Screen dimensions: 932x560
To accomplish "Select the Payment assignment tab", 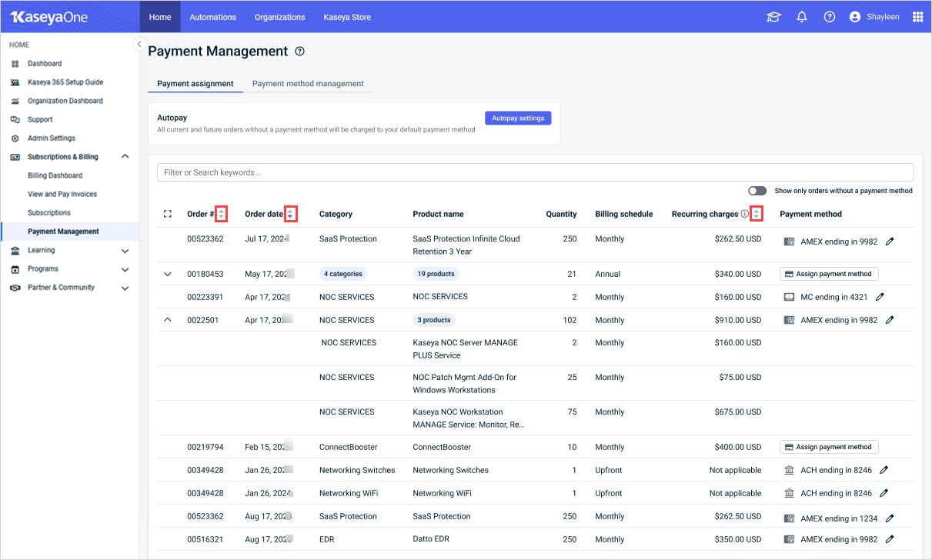I will (x=195, y=84).
